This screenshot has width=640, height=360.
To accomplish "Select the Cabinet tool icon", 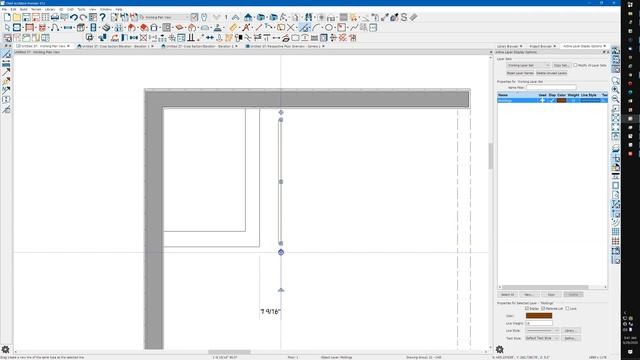I will pyautogui.click(x=81, y=28).
